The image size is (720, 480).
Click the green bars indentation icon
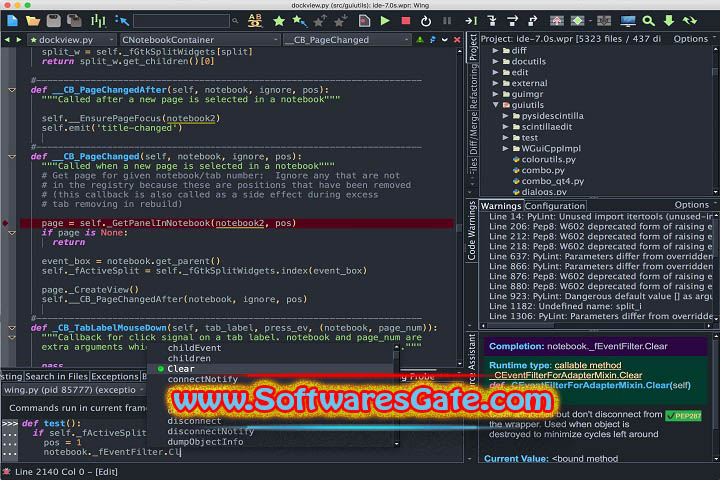pos(98,21)
